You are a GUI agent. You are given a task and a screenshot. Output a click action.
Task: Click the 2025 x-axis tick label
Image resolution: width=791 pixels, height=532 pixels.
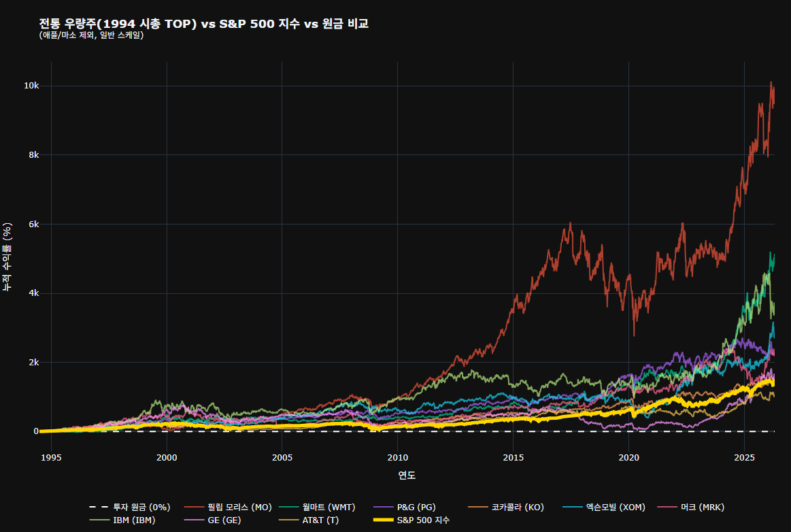click(x=744, y=458)
